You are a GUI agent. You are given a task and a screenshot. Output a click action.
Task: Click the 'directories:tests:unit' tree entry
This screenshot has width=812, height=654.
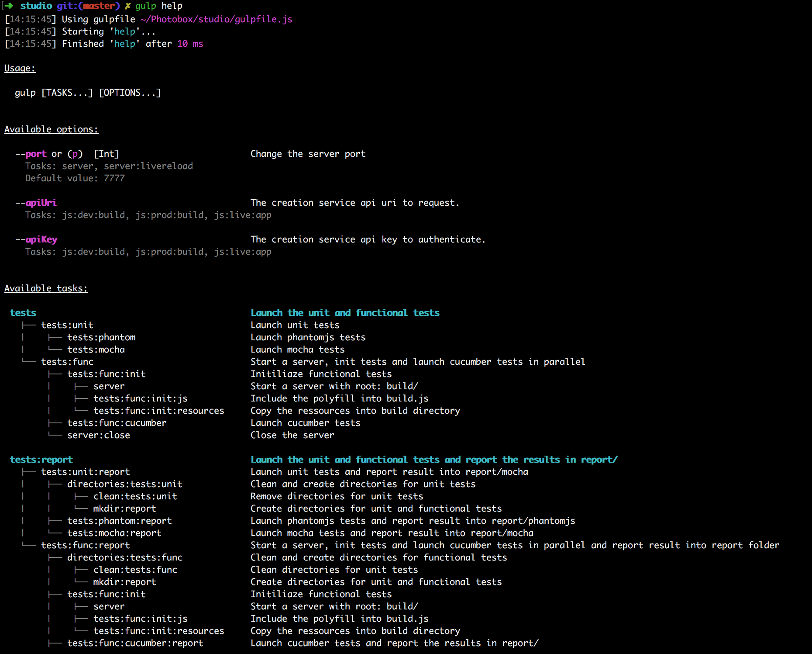(x=124, y=484)
